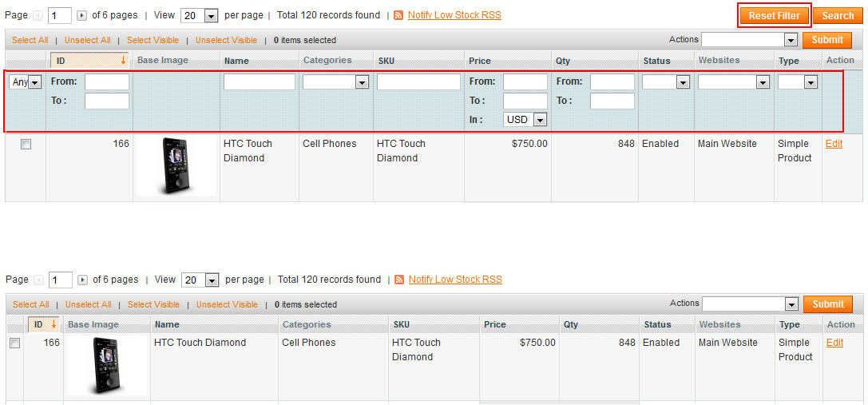The image size is (868, 405).
Task: Click the Reset Filter button
Action: (x=774, y=15)
